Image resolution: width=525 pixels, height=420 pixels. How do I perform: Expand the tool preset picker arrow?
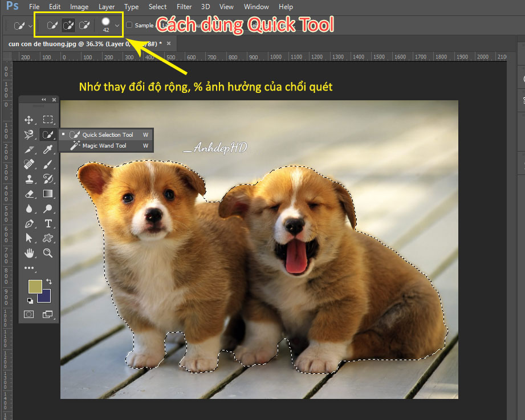click(x=30, y=26)
